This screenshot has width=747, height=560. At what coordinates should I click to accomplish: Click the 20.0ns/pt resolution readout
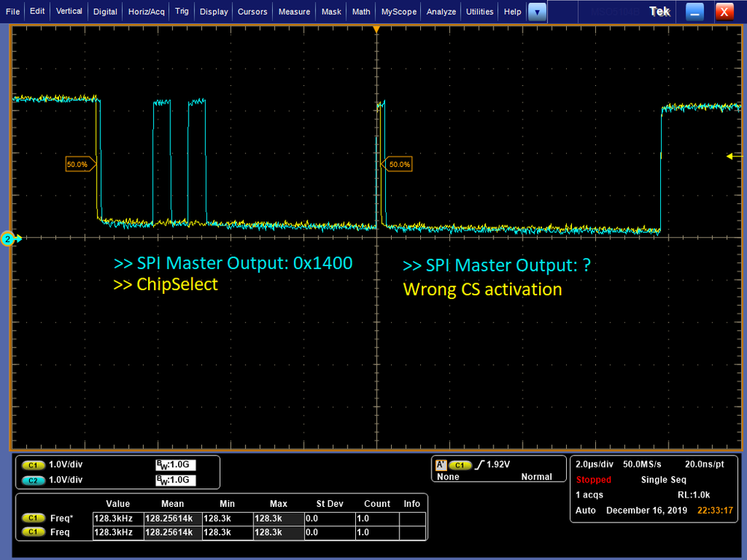(704, 464)
